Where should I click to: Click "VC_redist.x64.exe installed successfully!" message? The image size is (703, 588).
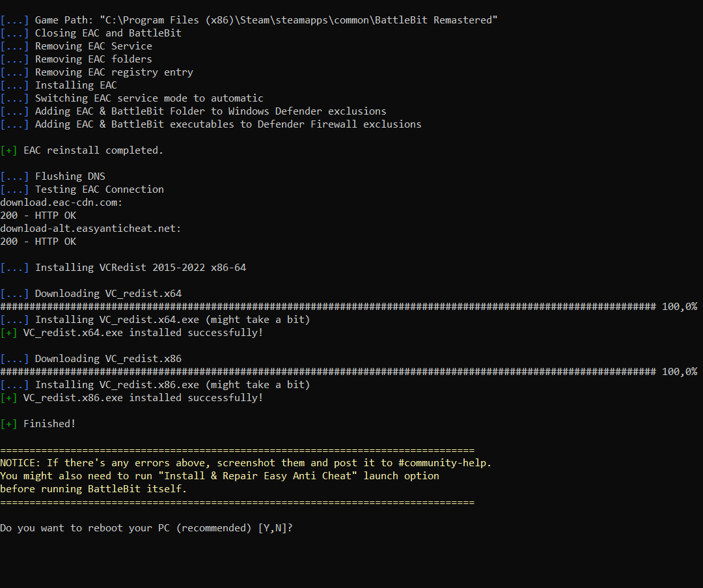point(143,333)
